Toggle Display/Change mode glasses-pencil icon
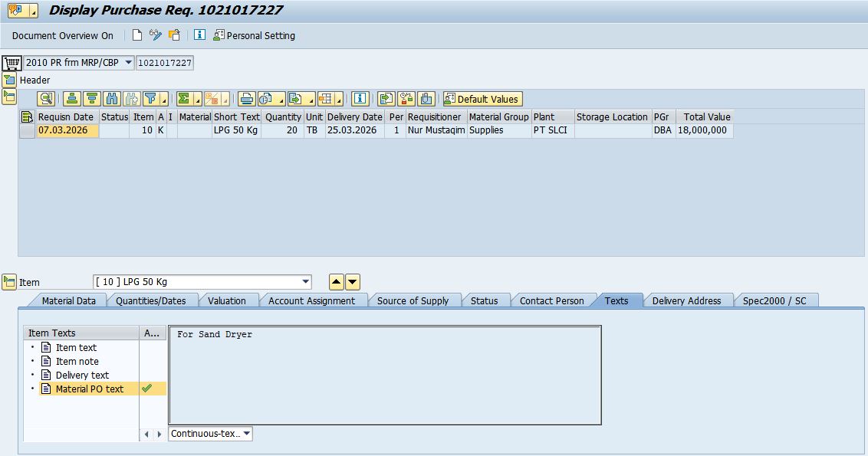 coord(156,35)
